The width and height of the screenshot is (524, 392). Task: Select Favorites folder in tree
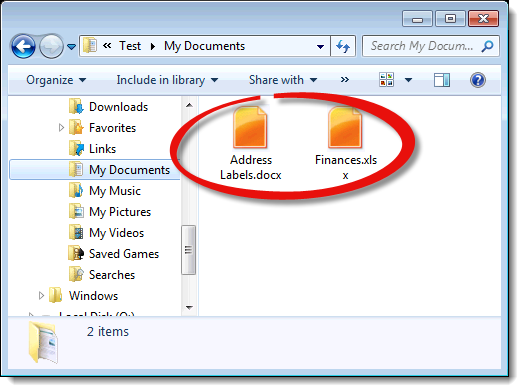(112, 128)
